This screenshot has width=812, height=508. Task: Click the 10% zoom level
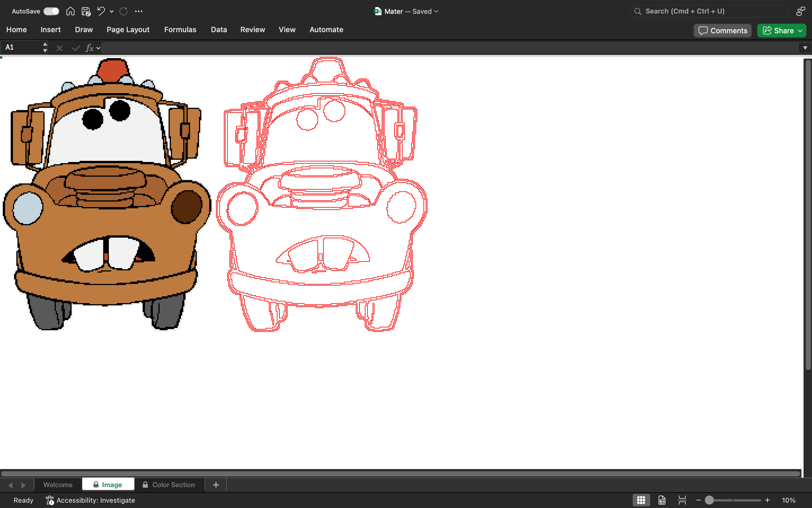[x=789, y=500]
